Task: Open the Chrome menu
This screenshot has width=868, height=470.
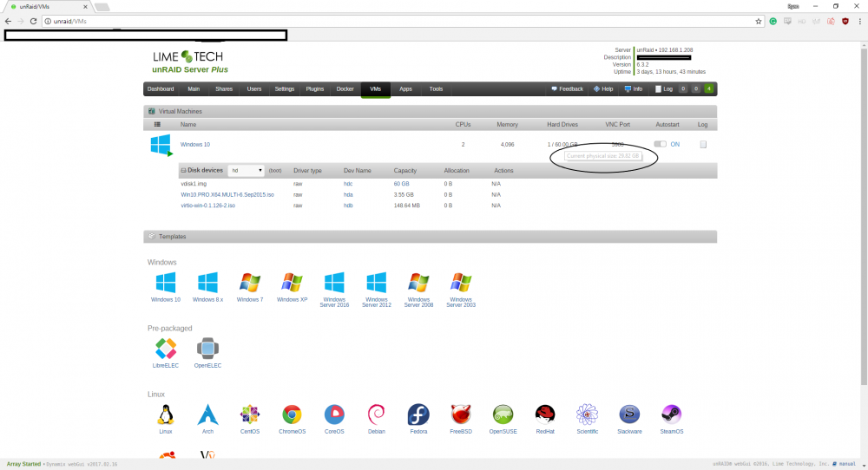Action: click(859, 21)
